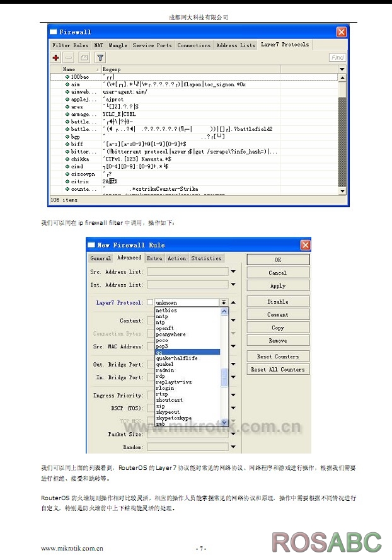
Task: Select the aim protocol row
Action: 194,84
